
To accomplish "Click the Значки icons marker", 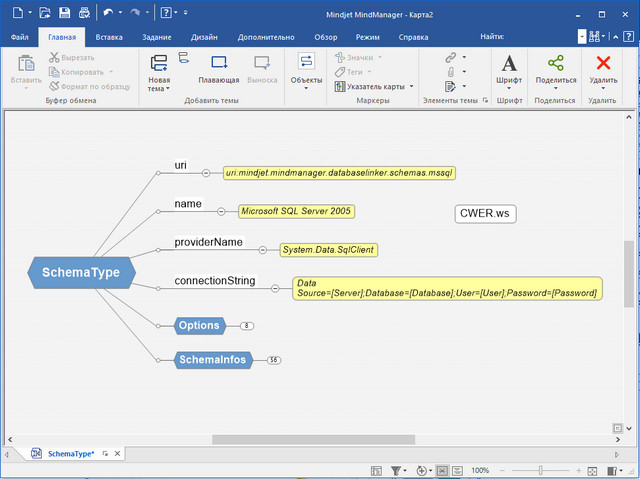I will 354,58.
